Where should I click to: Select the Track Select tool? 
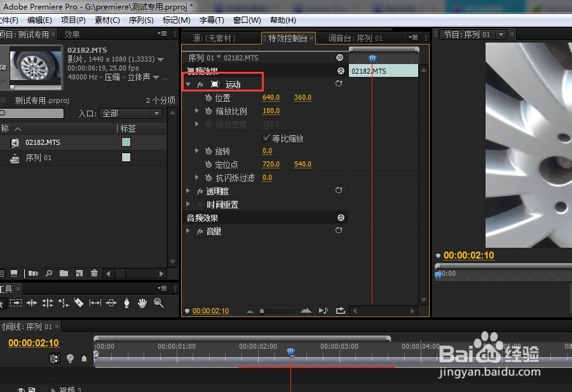[x=16, y=302]
